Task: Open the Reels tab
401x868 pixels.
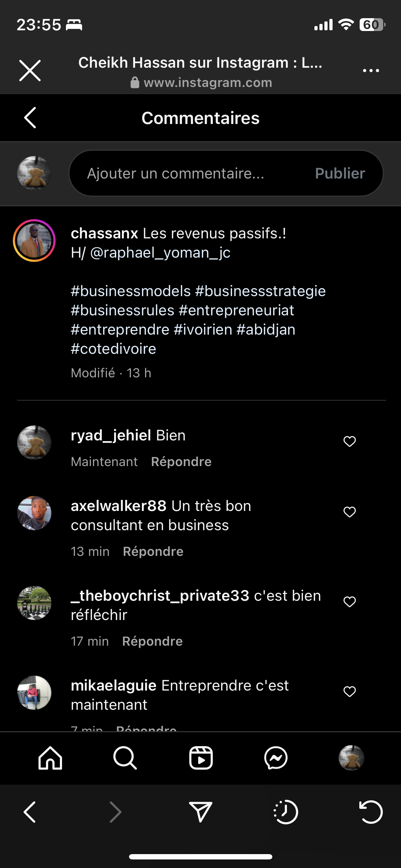Action: click(201, 758)
